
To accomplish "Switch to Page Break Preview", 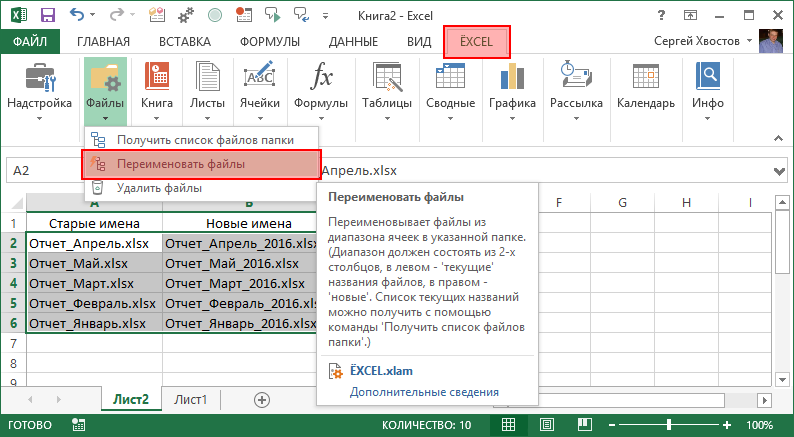I will [x=584, y=424].
